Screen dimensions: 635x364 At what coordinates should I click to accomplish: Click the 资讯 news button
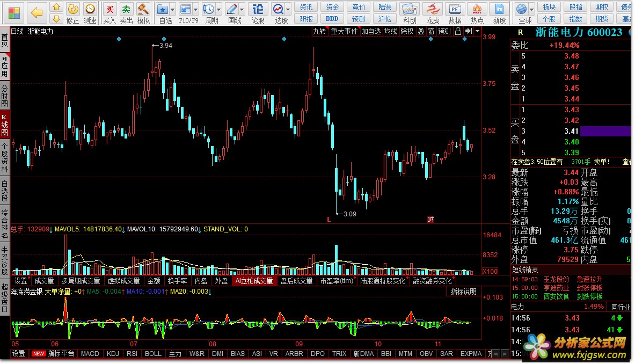pos(306,7)
